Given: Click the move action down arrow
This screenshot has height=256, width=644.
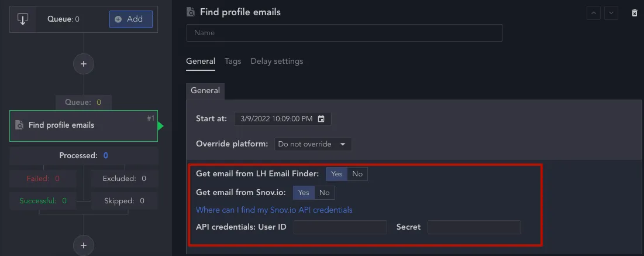Looking at the screenshot, I should coord(611,13).
